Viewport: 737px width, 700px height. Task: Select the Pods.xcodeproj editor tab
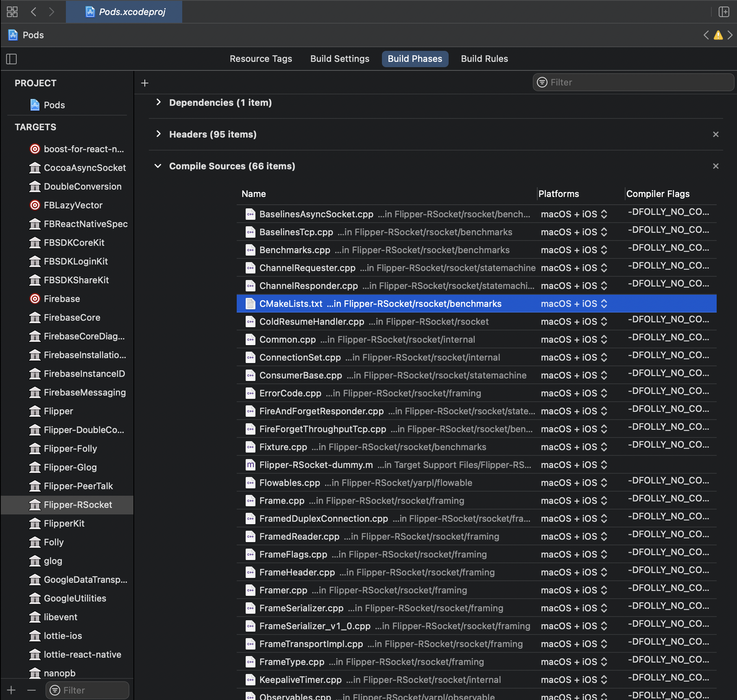coord(124,12)
